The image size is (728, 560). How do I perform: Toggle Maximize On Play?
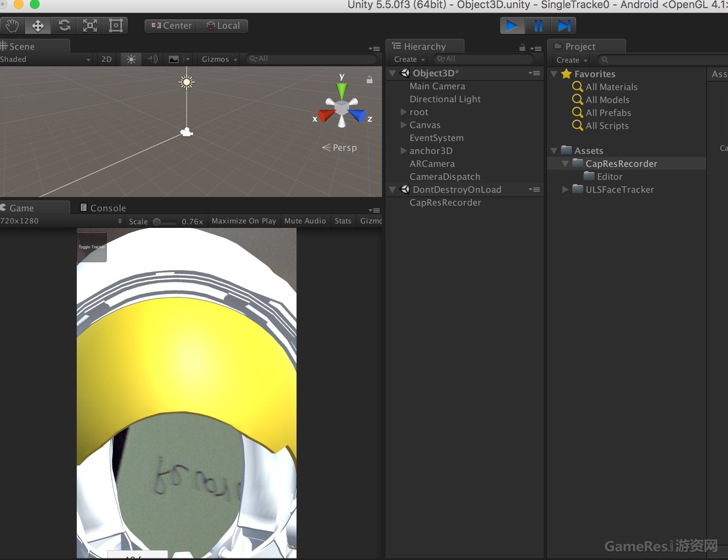pyautogui.click(x=244, y=221)
